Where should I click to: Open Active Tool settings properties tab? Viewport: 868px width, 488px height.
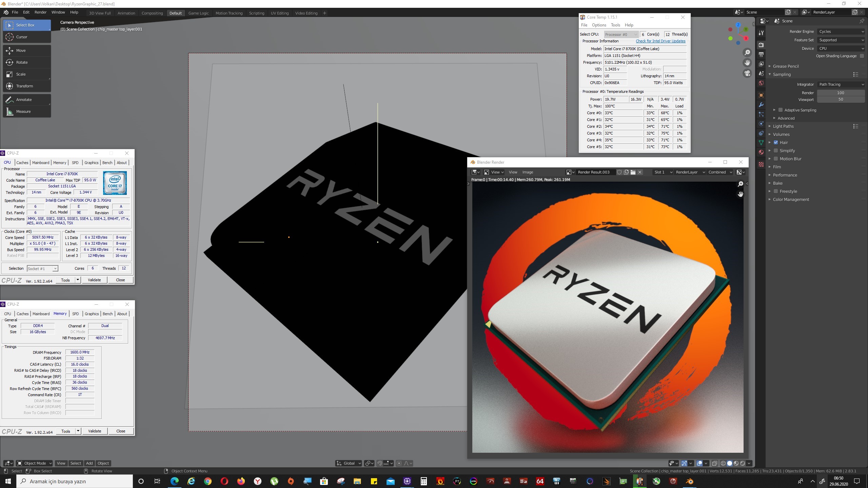761,33
